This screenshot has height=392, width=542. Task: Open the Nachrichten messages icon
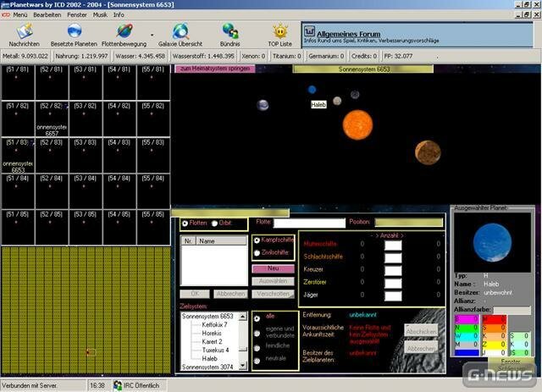[25, 31]
